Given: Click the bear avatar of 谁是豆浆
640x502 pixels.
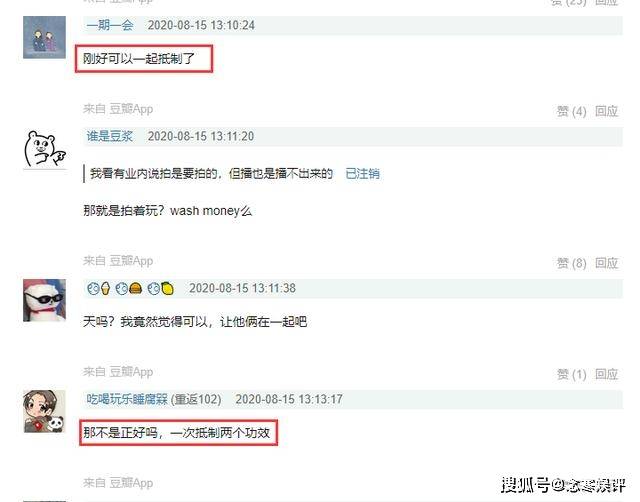Looking at the screenshot, I should coord(44,149).
